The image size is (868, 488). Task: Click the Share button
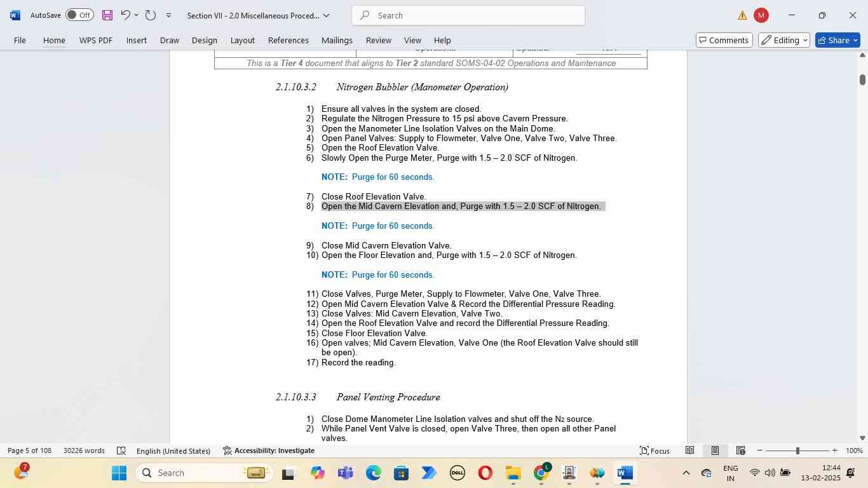(837, 40)
